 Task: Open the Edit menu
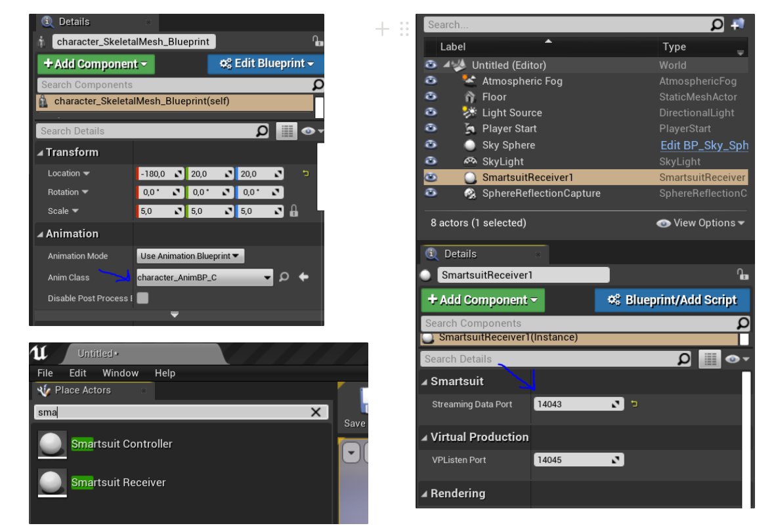(x=77, y=373)
